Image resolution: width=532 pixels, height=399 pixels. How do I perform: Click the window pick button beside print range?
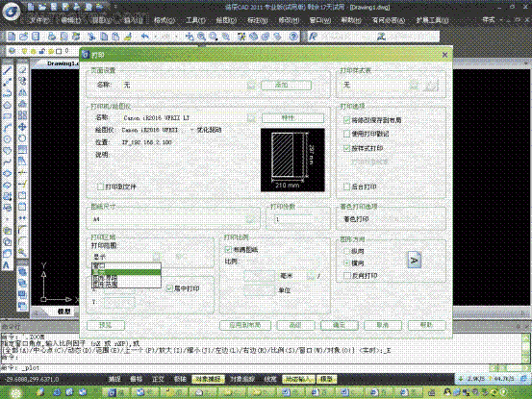tap(180, 257)
